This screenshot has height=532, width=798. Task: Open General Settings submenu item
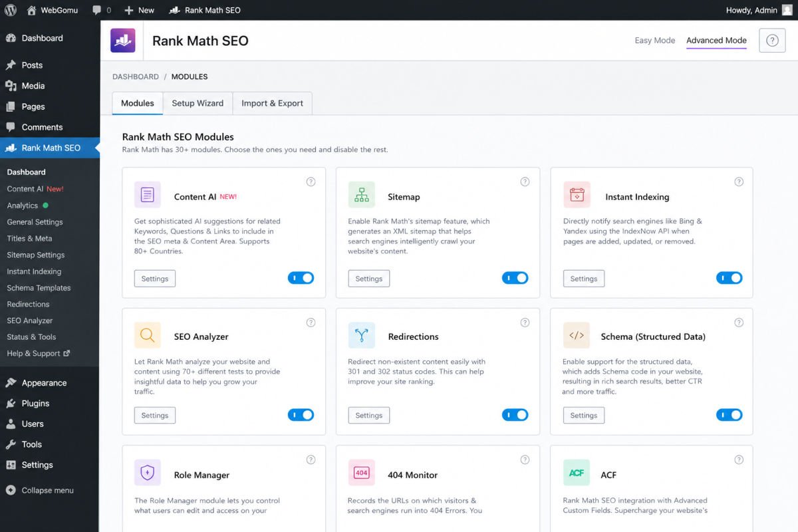[x=35, y=222]
